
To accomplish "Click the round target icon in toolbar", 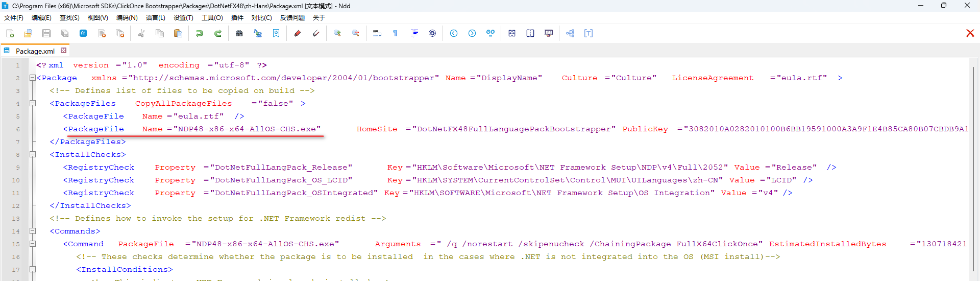I will tap(432, 33).
